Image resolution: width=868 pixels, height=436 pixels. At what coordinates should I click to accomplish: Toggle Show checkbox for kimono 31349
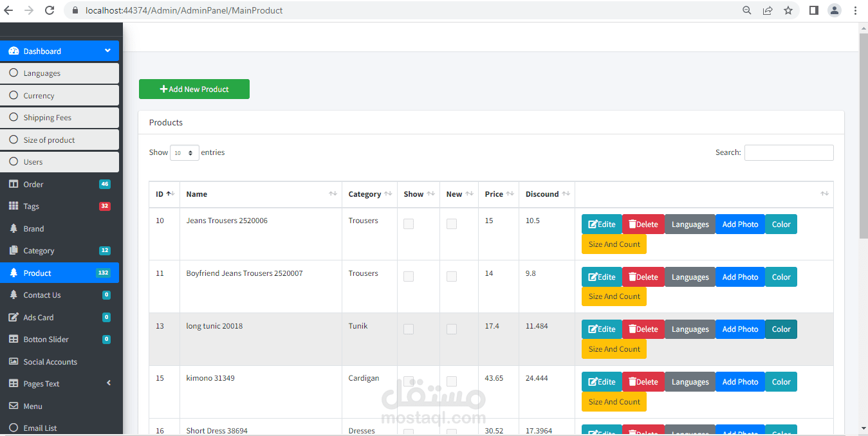point(409,381)
